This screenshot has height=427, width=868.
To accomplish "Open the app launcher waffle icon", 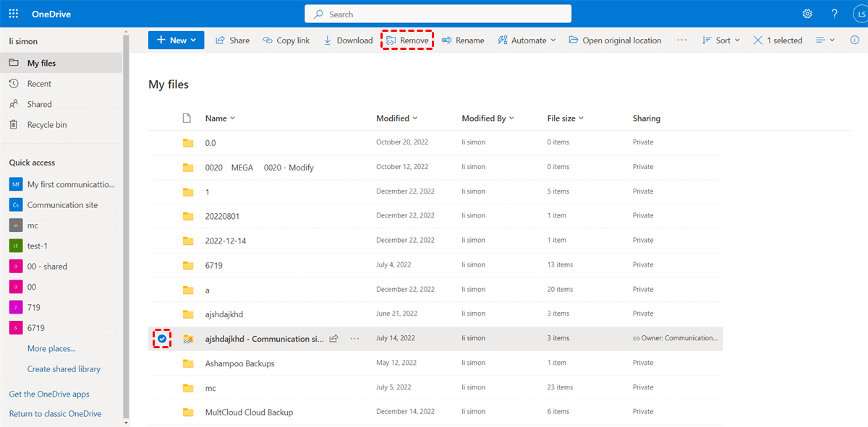I will [x=13, y=13].
